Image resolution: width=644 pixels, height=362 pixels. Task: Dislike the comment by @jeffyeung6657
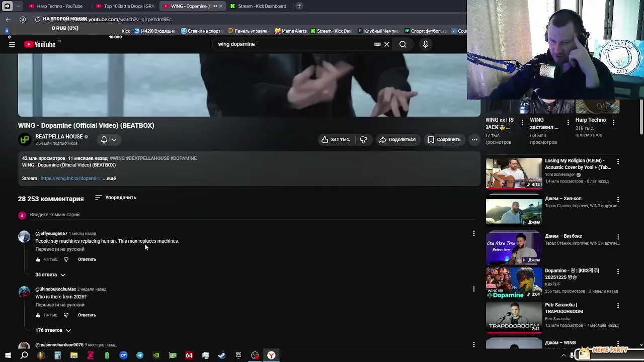(x=66, y=259)
